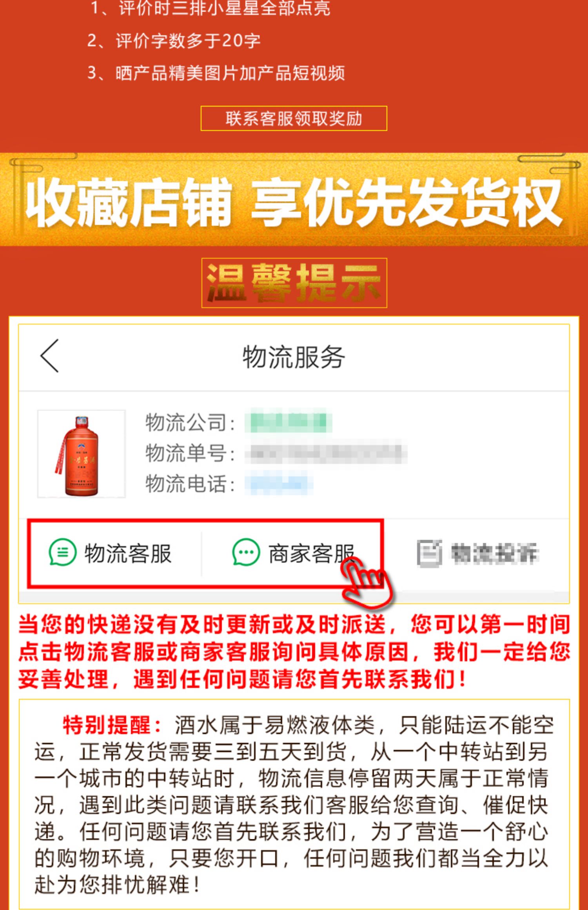
Task: Select the 物流客服 text label
Action: click(128, 553)
